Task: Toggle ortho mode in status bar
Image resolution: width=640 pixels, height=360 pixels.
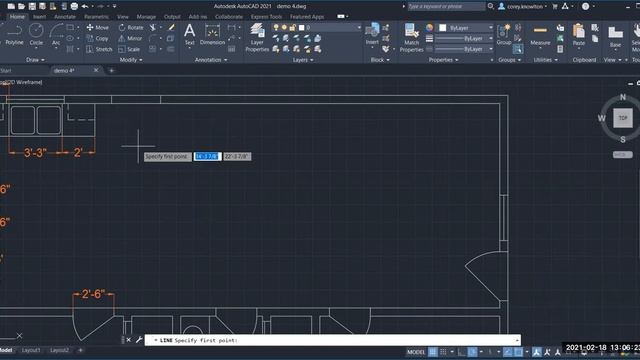Action: click(462, 352)
